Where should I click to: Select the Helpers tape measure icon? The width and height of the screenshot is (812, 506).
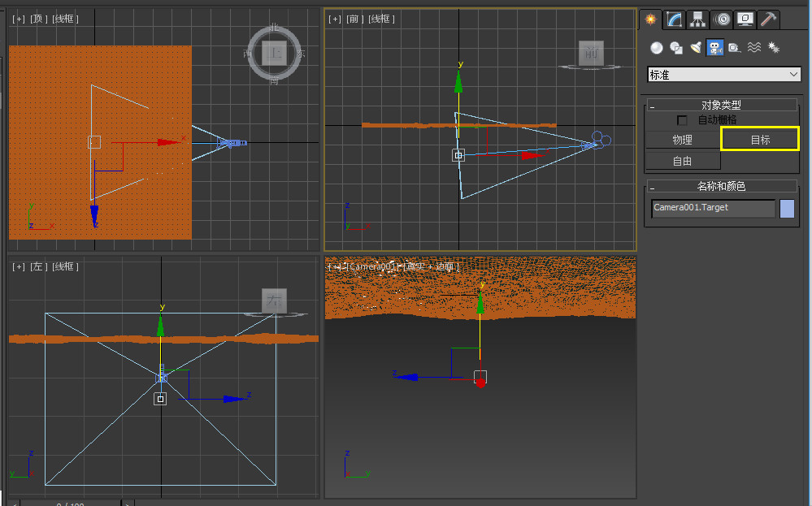coord(735,48)
